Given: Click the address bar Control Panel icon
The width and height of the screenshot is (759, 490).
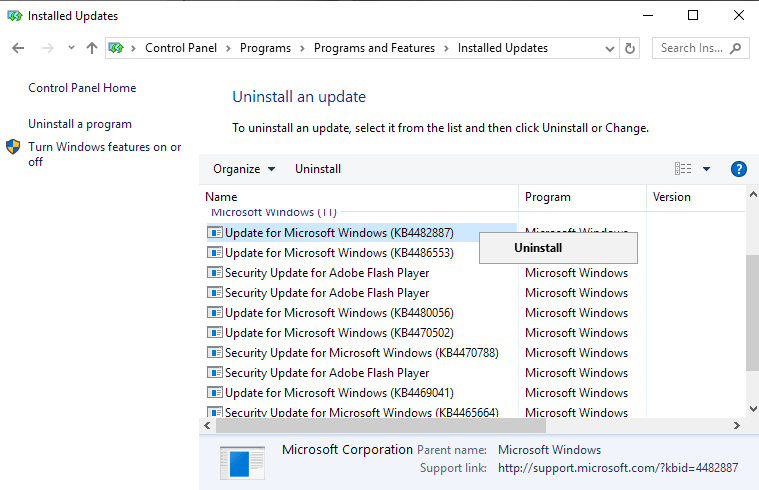Looking at the screenshot, I should pos(116,48).
